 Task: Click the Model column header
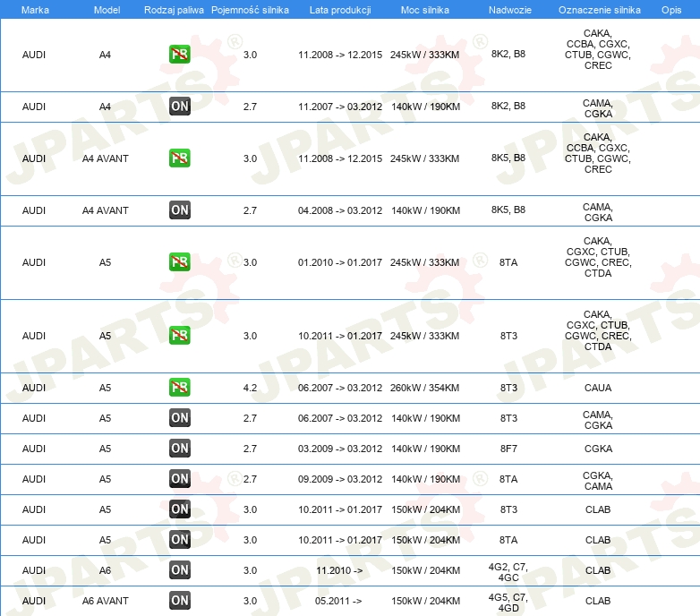[106, 9]
